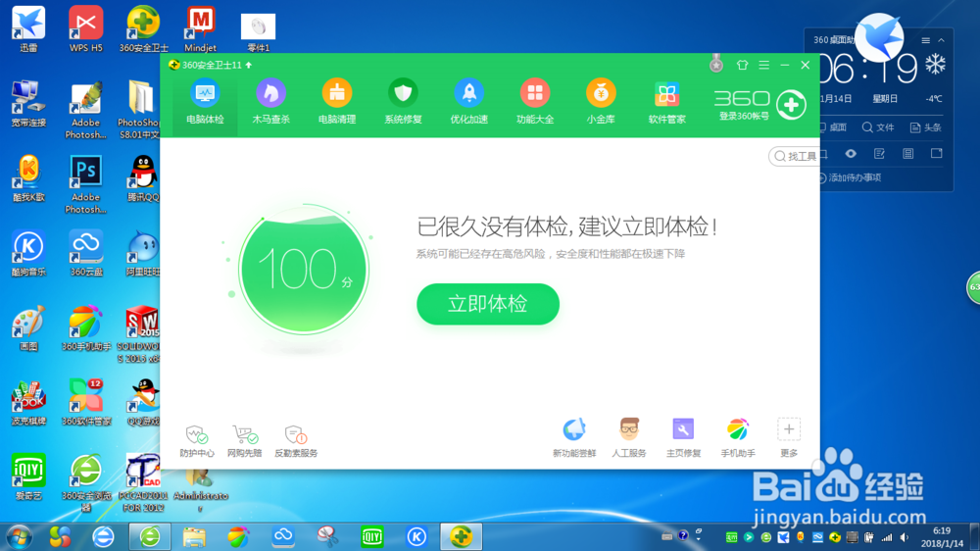Open 画图 desktop shortcut

coord(28,327)
